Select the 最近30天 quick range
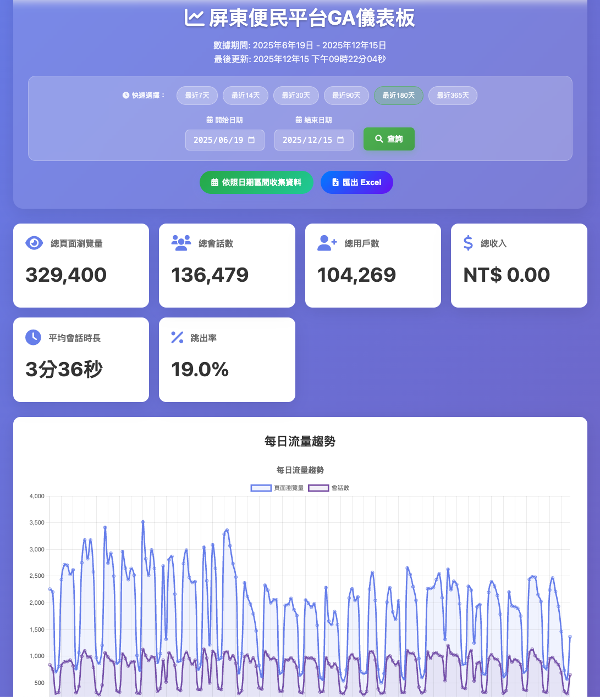Image resolution: width=600 pixels, height=697 pixels. point(296,95)
